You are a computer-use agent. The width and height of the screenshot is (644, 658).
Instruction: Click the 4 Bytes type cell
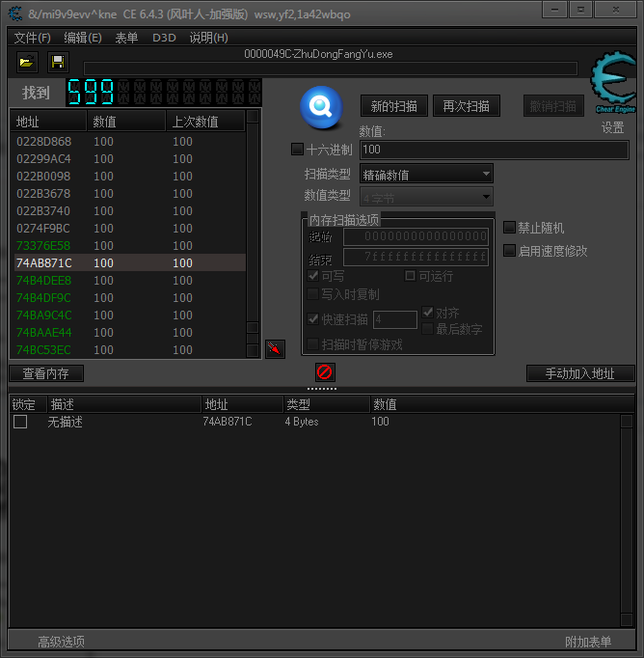tap(302, 422)
